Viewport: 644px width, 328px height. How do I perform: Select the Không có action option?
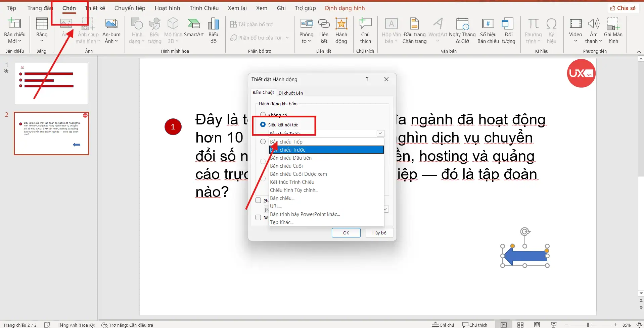(x=263, y=114)
